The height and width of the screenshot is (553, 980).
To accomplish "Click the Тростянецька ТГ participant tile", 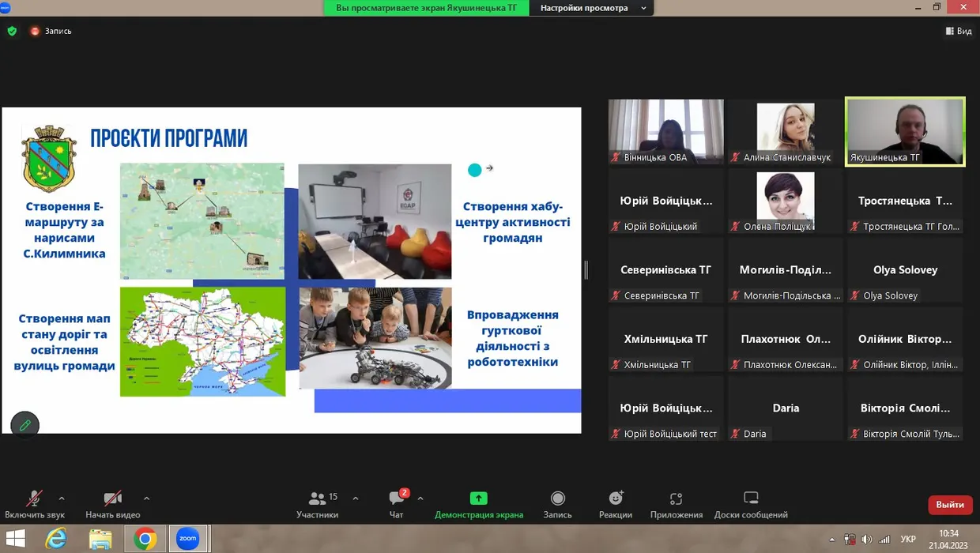I will [x=905, y=201].
